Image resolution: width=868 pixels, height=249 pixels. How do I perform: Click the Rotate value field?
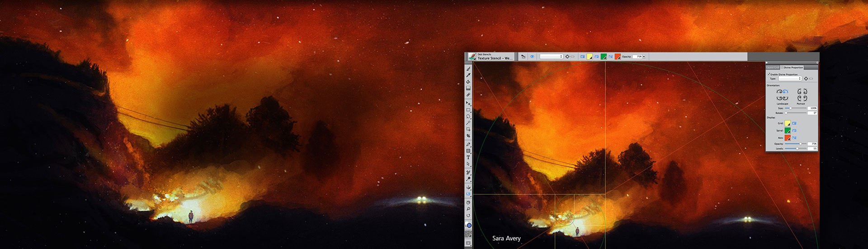[812, 113]
